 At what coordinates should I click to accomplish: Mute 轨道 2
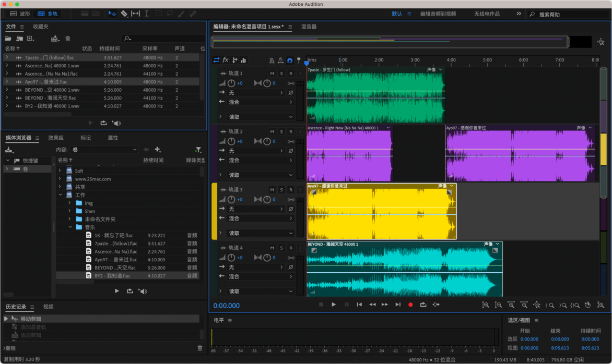click(272, 131)
